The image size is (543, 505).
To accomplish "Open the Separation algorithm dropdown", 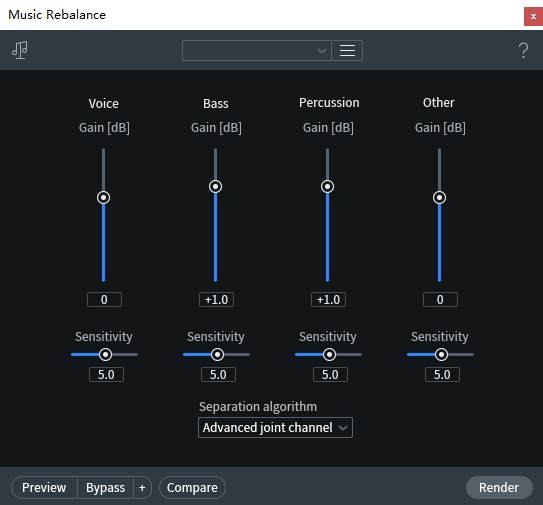I will (275, 428).
